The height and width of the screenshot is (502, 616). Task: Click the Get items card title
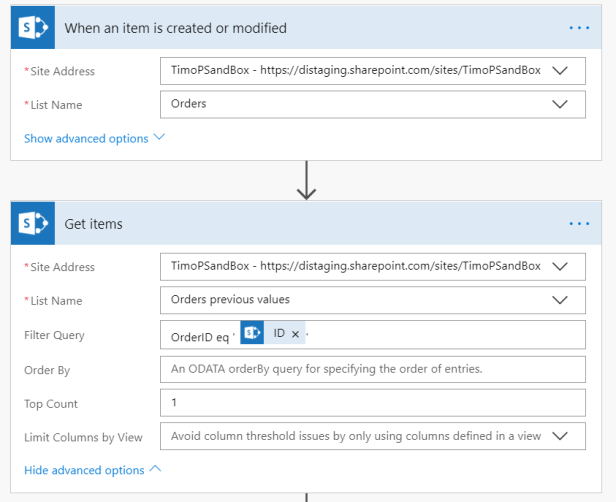click(x=94, y=224)
